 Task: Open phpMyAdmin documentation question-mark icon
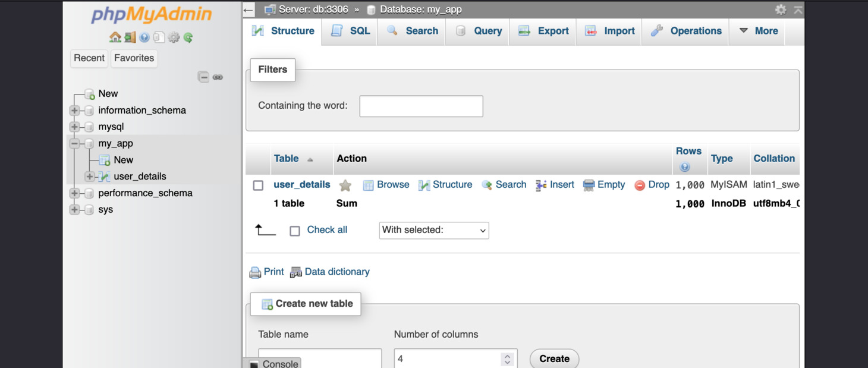point(144,37)
